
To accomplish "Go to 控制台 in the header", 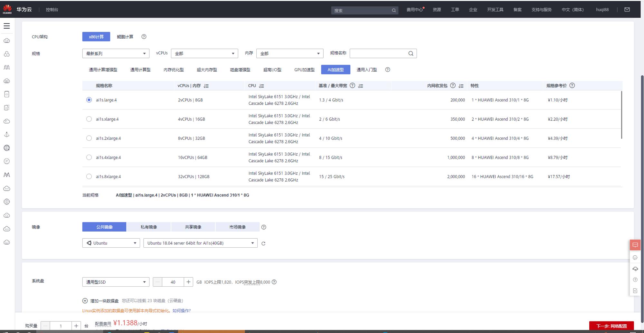I will pyautogui.click(x=52, y=10).
